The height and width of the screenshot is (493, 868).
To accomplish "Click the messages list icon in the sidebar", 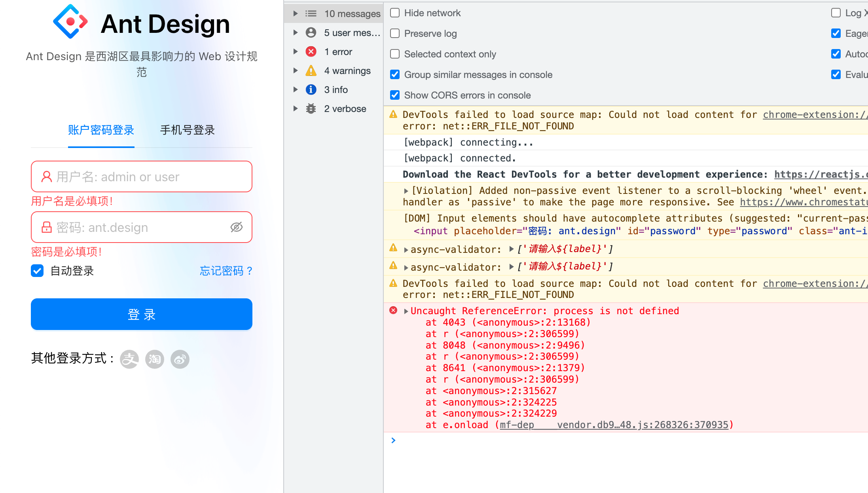I will 311,13.
